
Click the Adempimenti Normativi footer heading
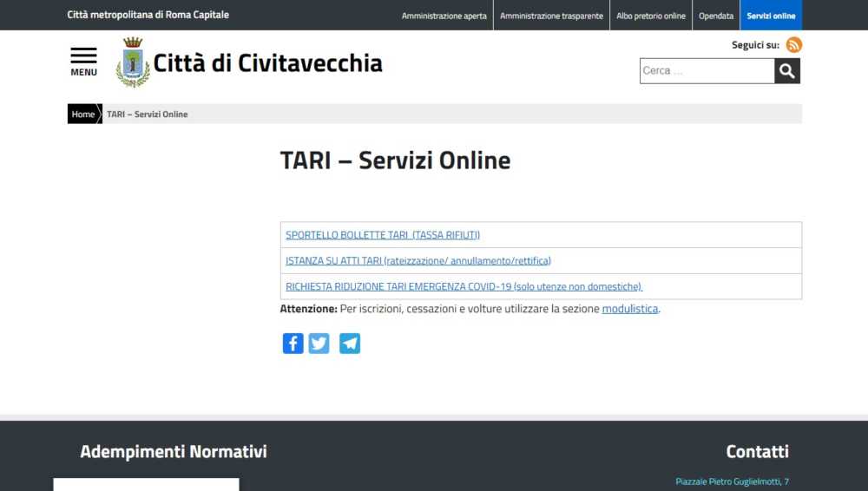174,452
